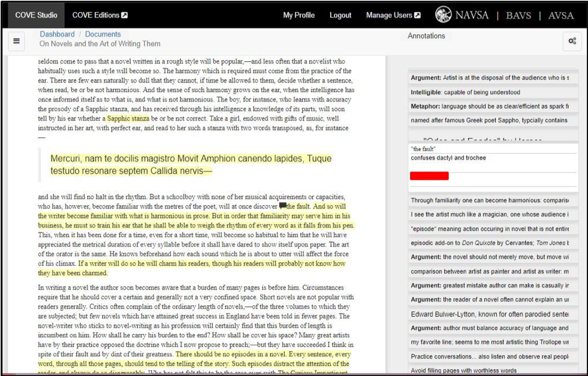Switch to COVE Studio tab
Screen dimensions: 588x376
[36, 15]
